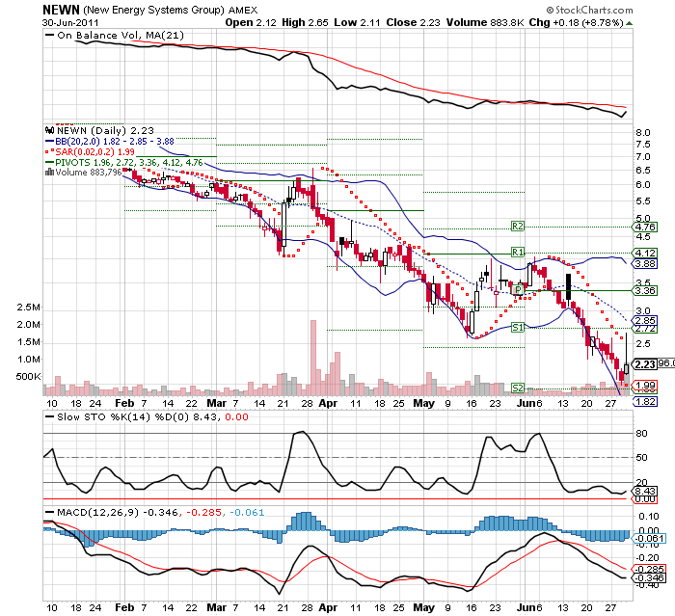This screenshot has width=675, height=616.
Task: Click the 500K volume scale label
Action: (28, 377)
